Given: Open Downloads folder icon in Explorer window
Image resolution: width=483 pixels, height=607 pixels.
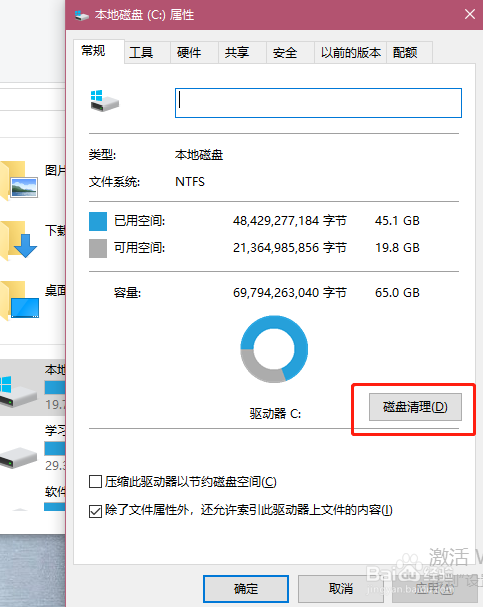Looking at the screenshot, I should point(19,240).
